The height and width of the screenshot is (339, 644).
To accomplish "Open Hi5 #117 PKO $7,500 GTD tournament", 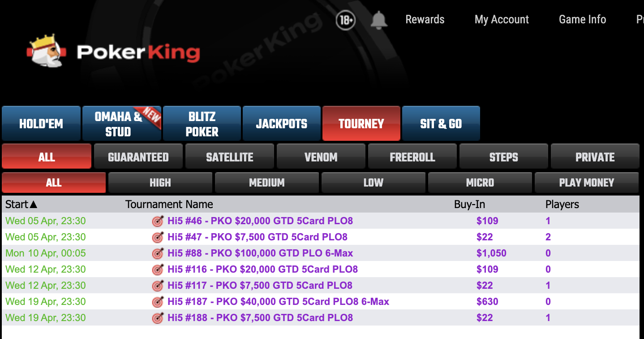I will pos(260,286).
